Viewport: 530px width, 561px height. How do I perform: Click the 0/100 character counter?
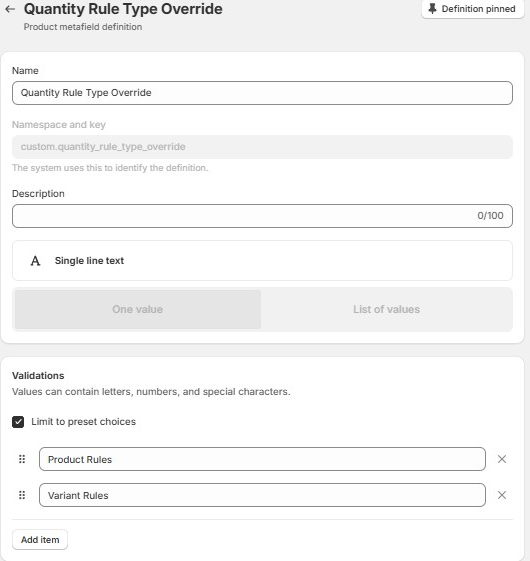coord(490,216)
